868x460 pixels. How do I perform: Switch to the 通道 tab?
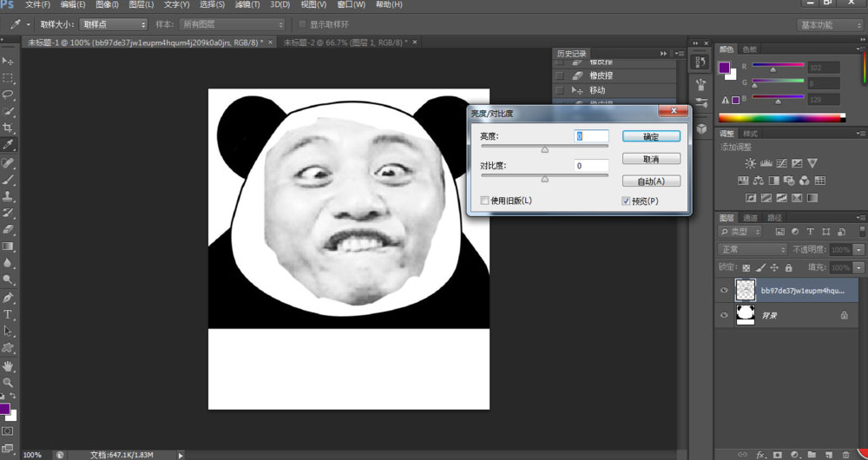[751, 218]
